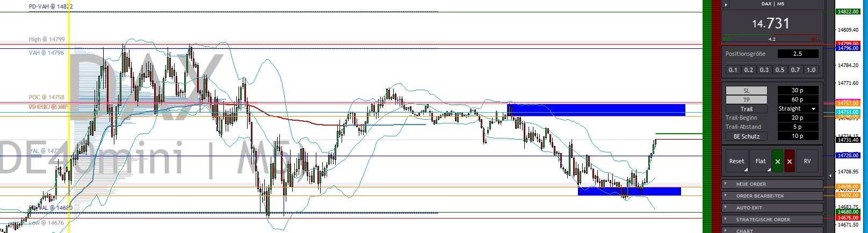Click the black 14731.40 current price marker
This screenshot has width=868, height=233.
tap(849, 140)
